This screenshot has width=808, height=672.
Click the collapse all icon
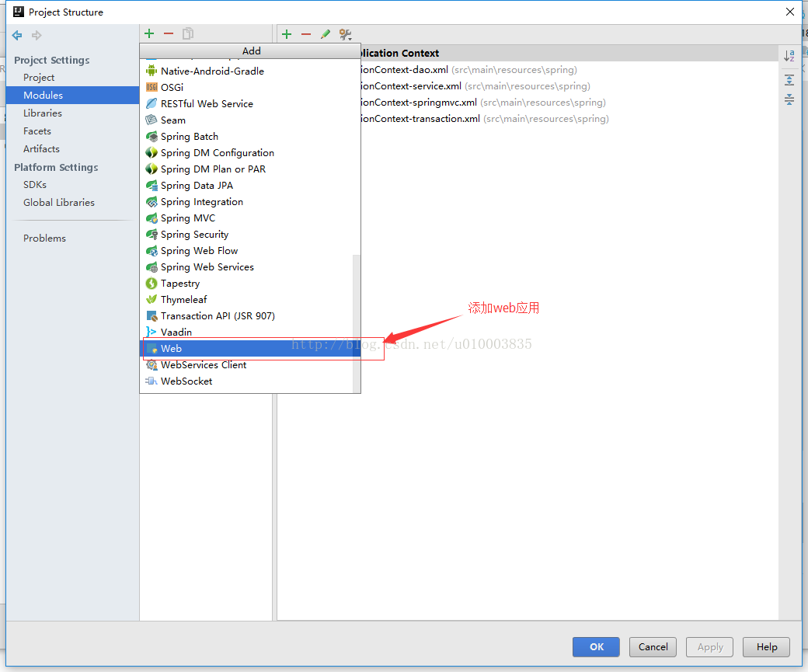(789, 99)
